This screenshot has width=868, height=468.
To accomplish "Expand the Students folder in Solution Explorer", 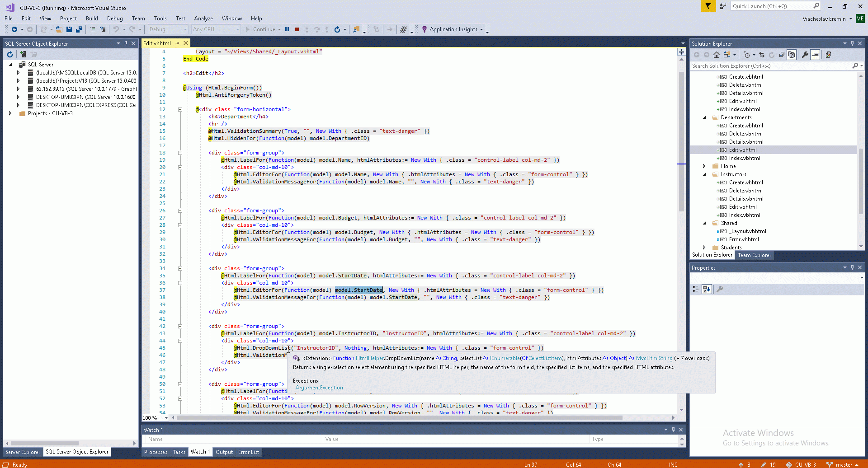I will 704,248.
